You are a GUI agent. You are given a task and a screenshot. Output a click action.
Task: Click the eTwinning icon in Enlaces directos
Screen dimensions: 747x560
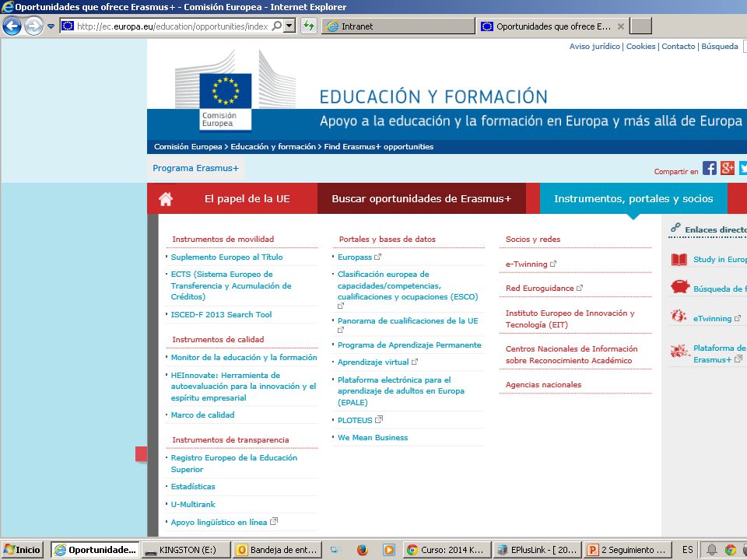679,316
